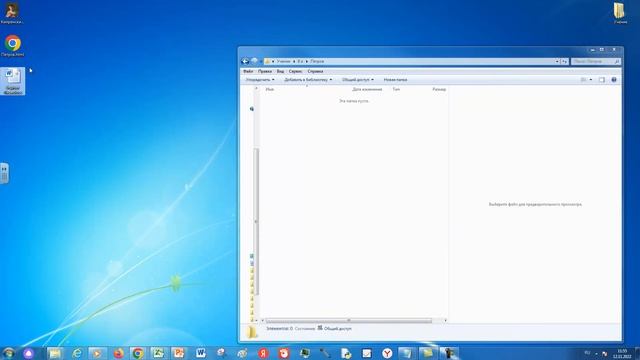The width and height of the screenshot is (640, 360).
Task: Click the RU language indicator
Action: pyautogui.click(x=587, y=353)
